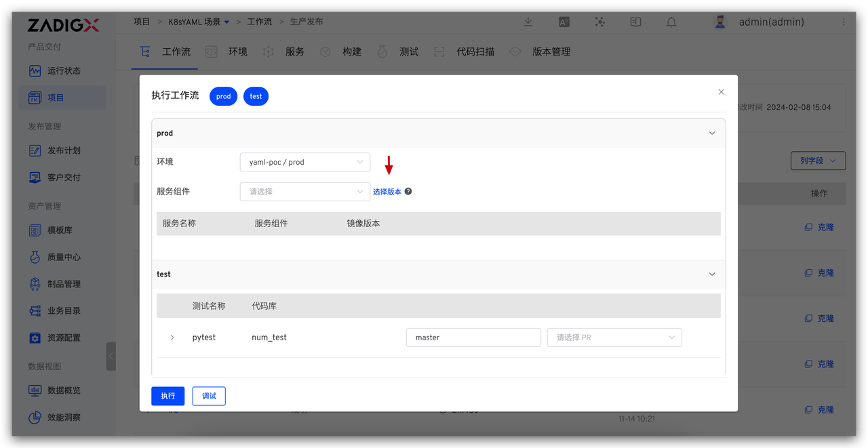The image size is (868, 448).
Task: Open the yaml-poc / prod environment dropdown
Action: 304,162
